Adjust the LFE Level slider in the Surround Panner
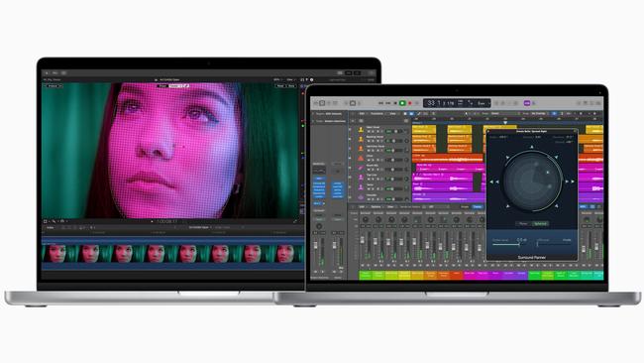The height and width of the screenshot is (363, 644). pos(554,245)
